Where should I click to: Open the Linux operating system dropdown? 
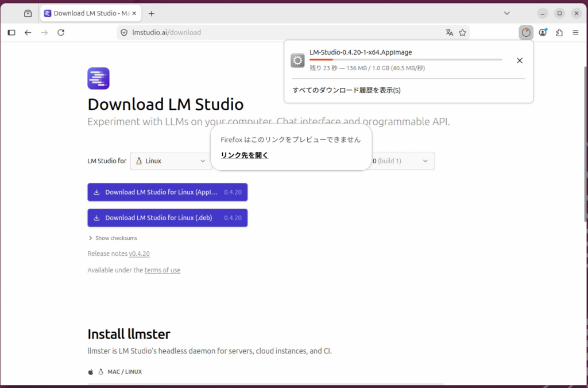[x=171, y=161]
